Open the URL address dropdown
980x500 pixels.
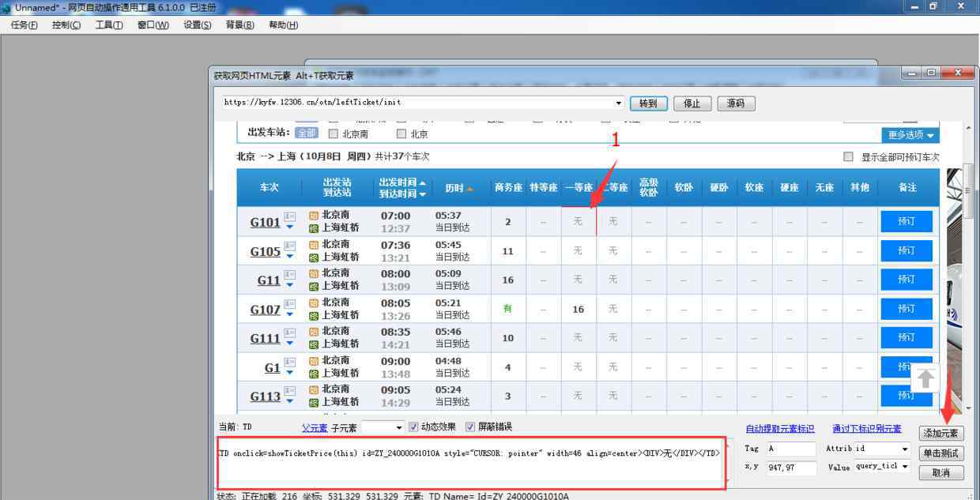619,103
